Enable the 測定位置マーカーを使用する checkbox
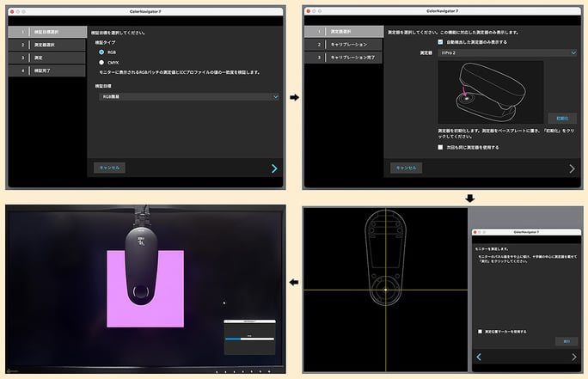 tap(480, 331)
